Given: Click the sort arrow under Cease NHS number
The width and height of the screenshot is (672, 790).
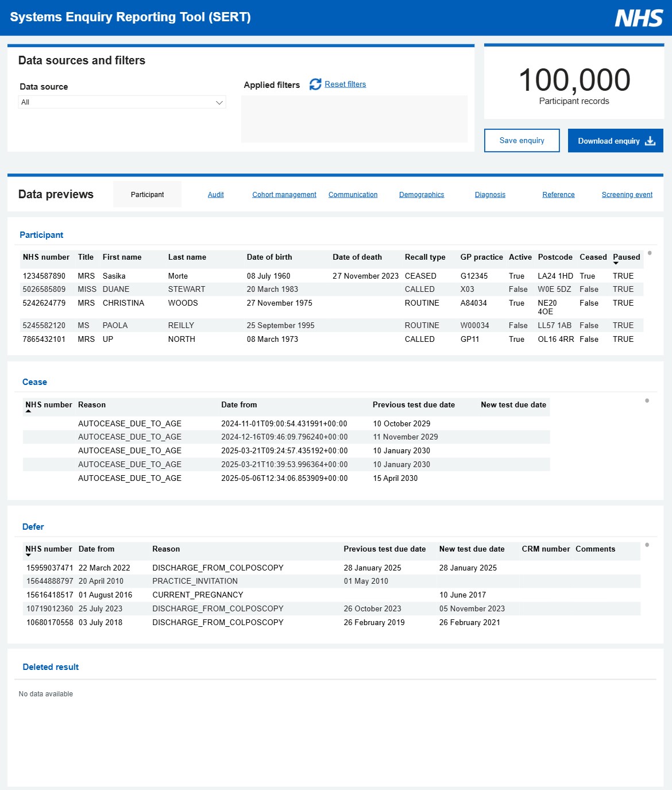Looking at the screenshot, I should pos(28,411).
